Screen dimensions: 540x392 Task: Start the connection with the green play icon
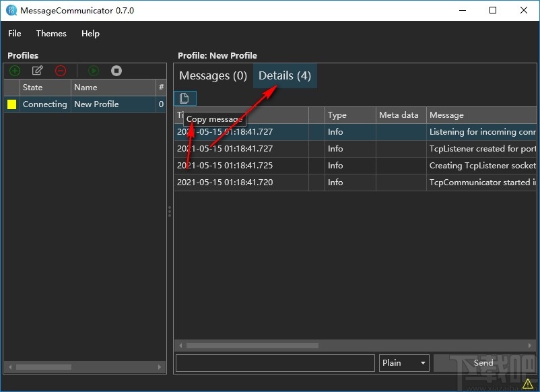coord(94,71)
